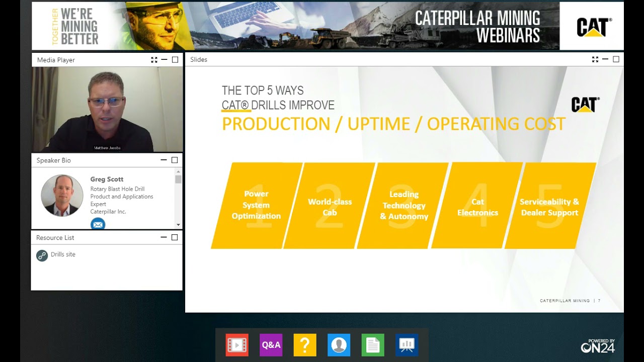Click the slide heading Production / Uptime / Operating Cost
Image resolution: width=644 pixels, height=362 pixels.
coord(393,124)
